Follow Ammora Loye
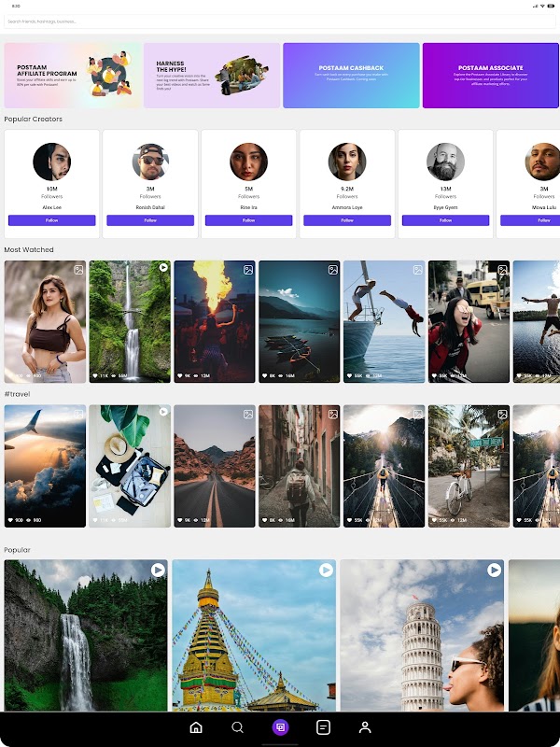The height and width of the screenshot is (747, 560). click(x=347, y=220)
